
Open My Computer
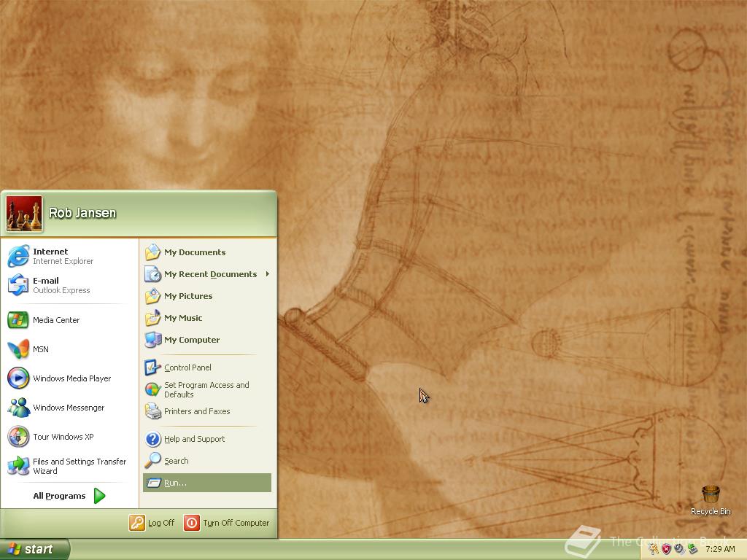(207, 340)
